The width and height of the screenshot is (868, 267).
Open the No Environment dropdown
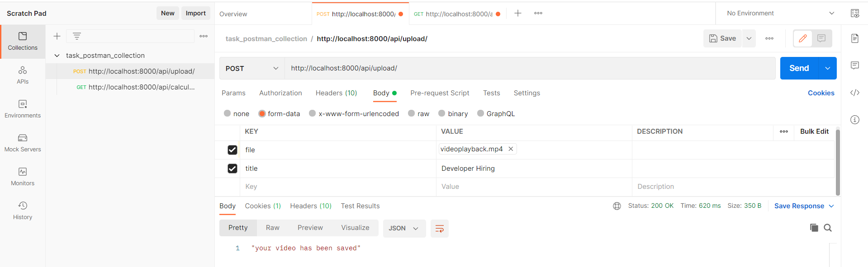[x=780, y=13]
